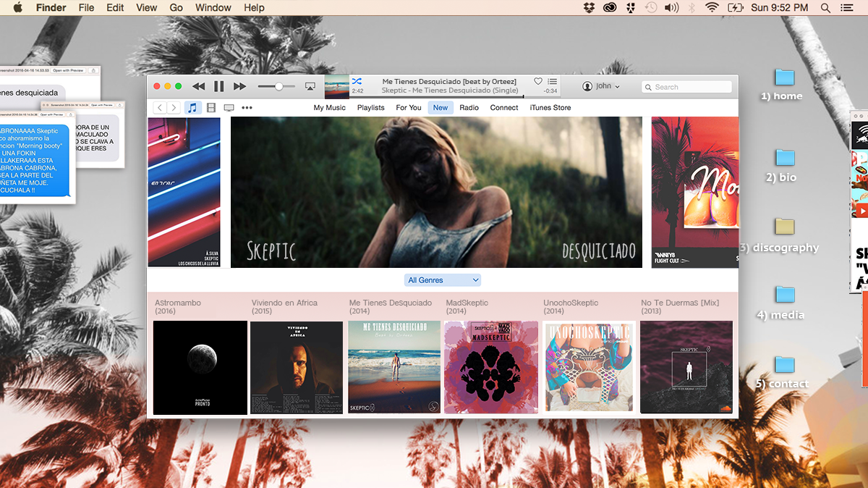The image size is (868, 488).
Task: Toggle the shuffle icon in the now playing bar
Action: point(357,82)
